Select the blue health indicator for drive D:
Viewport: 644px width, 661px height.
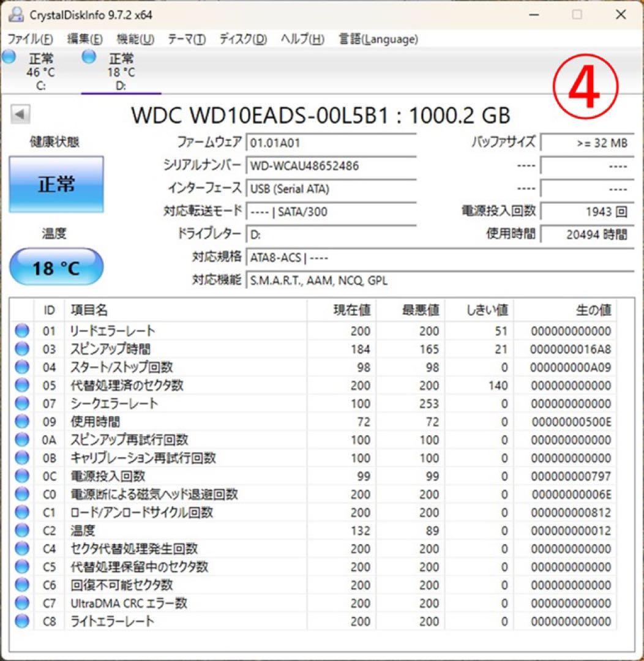[x=89, y=57]
